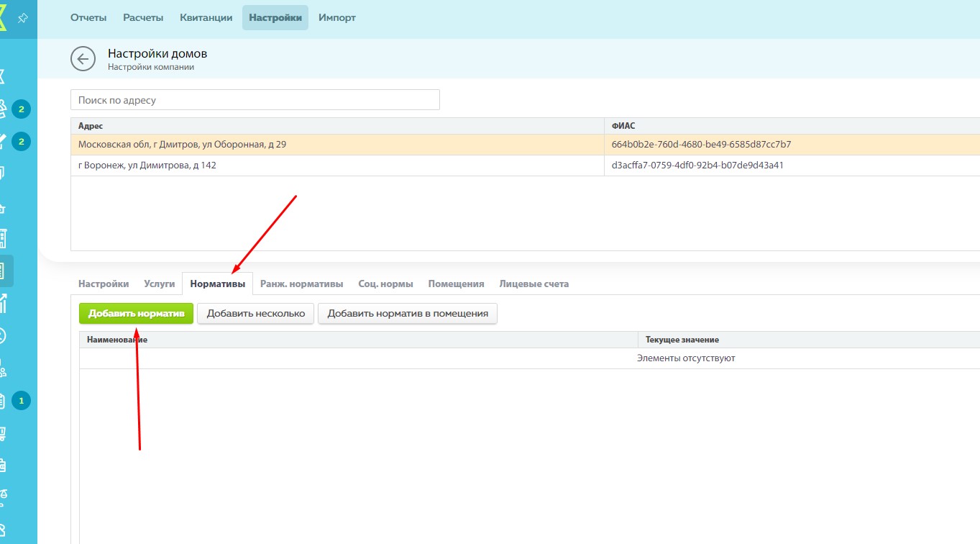Image resolution: width=980 pixels, height=544 pixels.
Task: Go back using the circled arrow button
Action: coord(83,59)
